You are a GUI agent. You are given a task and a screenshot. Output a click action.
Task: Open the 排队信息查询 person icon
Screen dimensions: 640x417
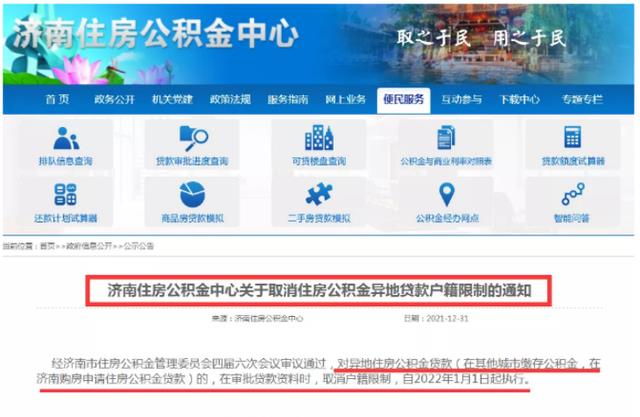tap(66, 138)
